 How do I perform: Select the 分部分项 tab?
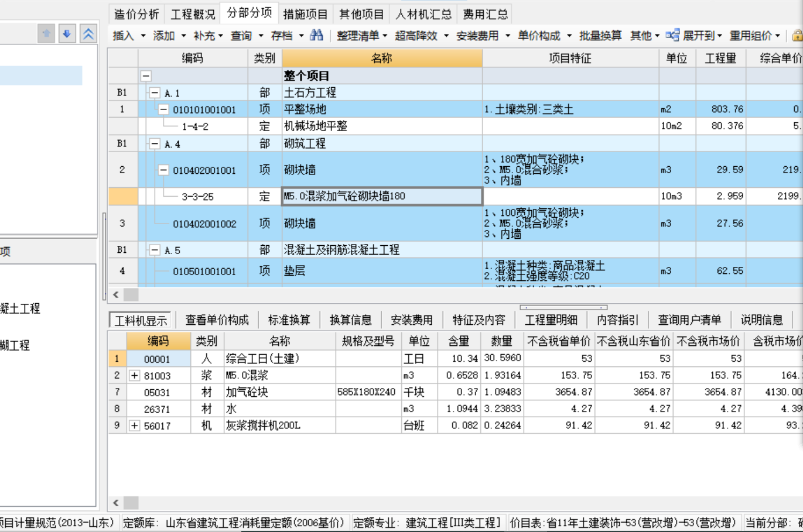[250, 13]
